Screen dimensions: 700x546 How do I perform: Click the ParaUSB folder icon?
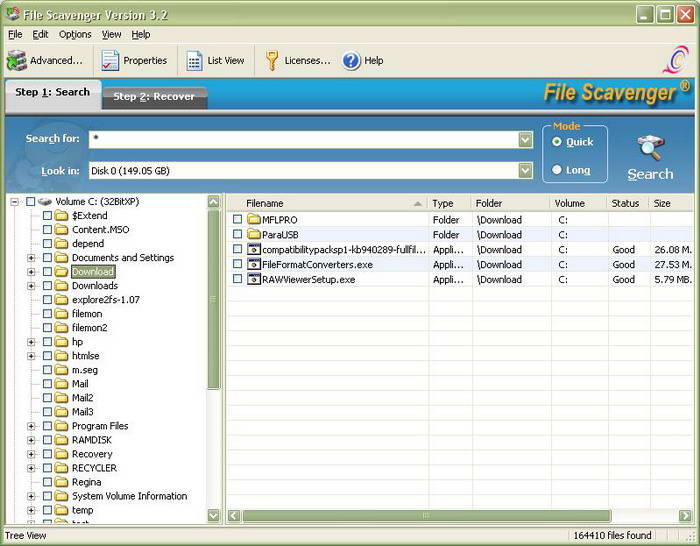[254, 234]
